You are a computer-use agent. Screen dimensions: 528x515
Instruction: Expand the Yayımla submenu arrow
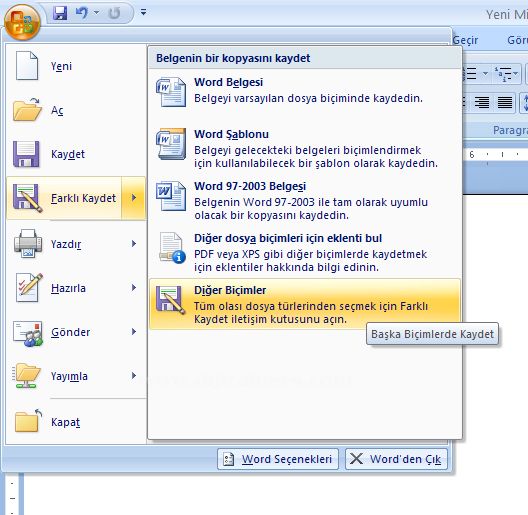pos(134,376)
